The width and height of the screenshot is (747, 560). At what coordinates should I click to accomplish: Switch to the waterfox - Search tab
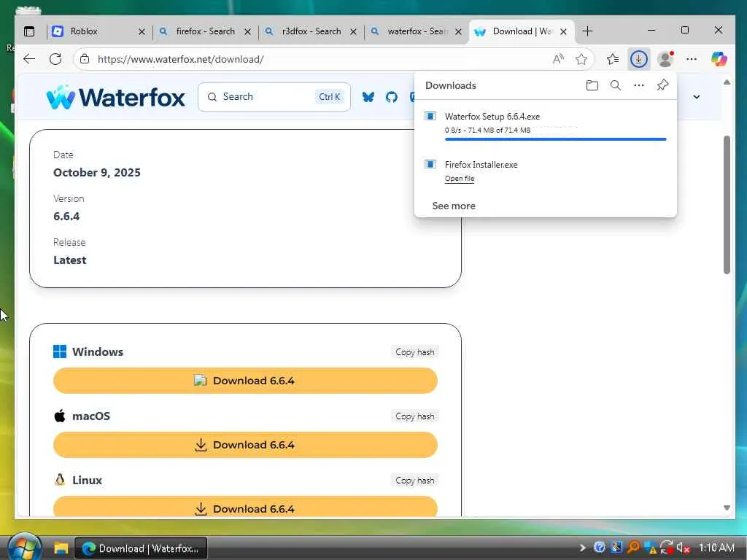[417, 31]
